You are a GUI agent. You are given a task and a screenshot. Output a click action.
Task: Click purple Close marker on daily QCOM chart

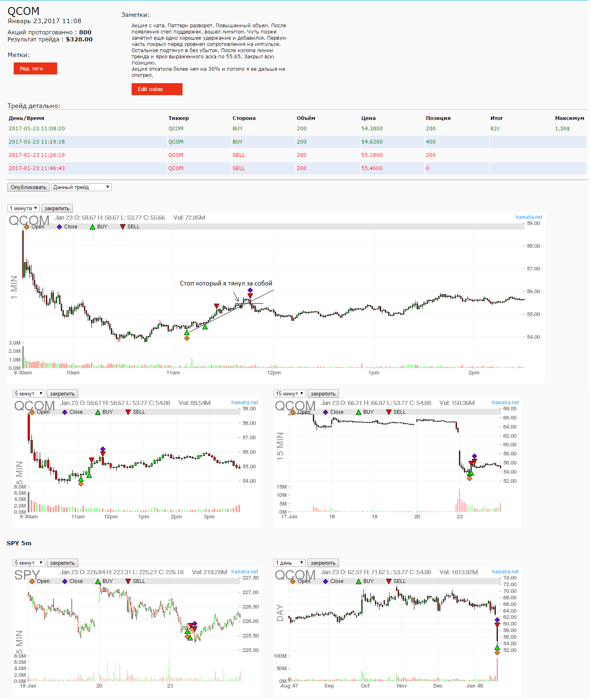tap(497, 620)
